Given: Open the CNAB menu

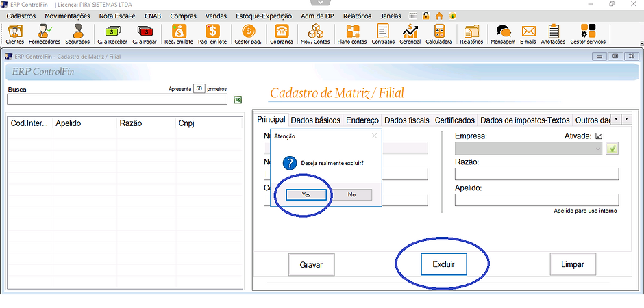Looking at the screenshot, I should [152, 16].
